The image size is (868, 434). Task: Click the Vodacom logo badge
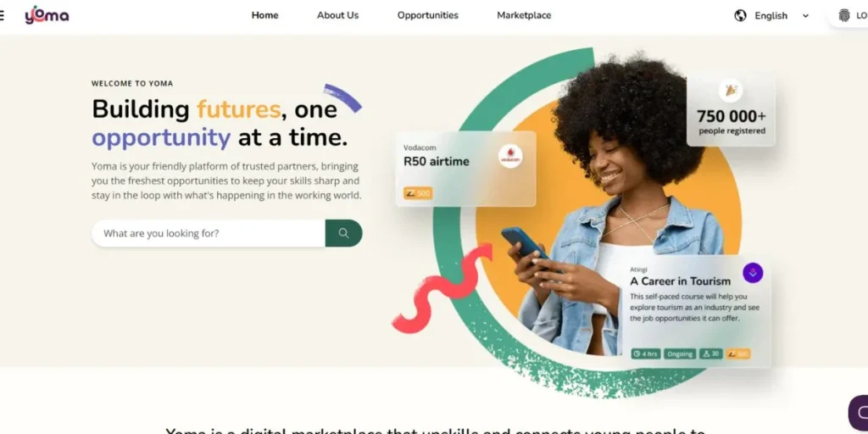tap(510, 156)
